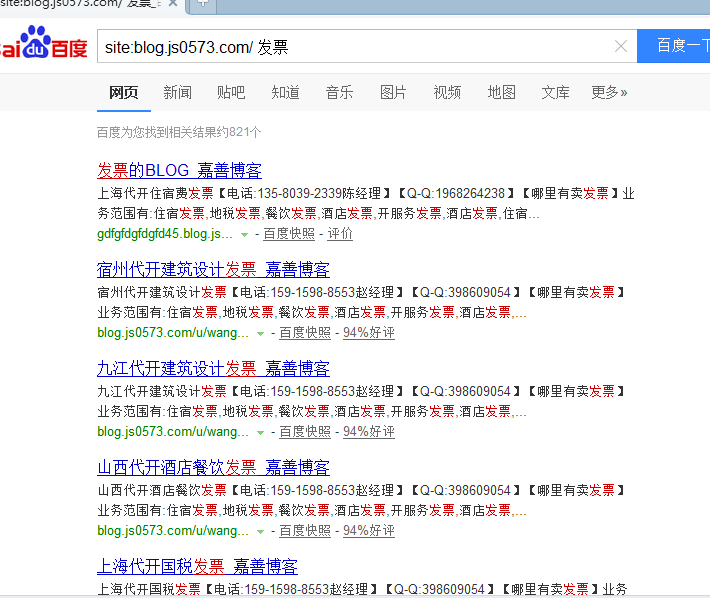Expand URL dropdown arrow under 山西 result
Viewport: 710px width, 598px height.
tap(260, 532)
